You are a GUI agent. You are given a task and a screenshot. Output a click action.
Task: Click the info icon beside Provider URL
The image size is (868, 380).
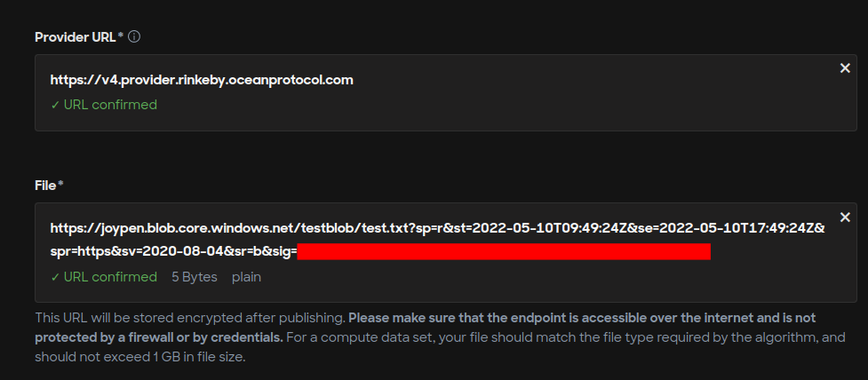tap(134, 37)
